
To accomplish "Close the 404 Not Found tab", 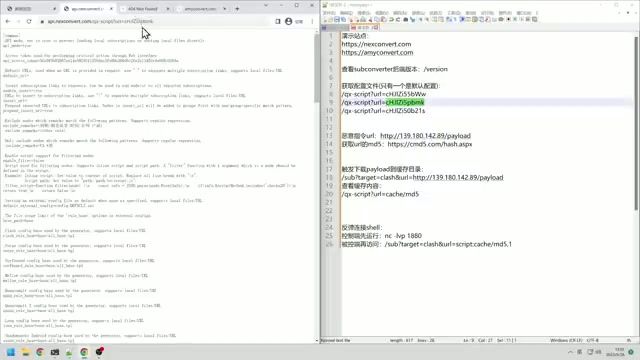I will (x=168, y=9).
